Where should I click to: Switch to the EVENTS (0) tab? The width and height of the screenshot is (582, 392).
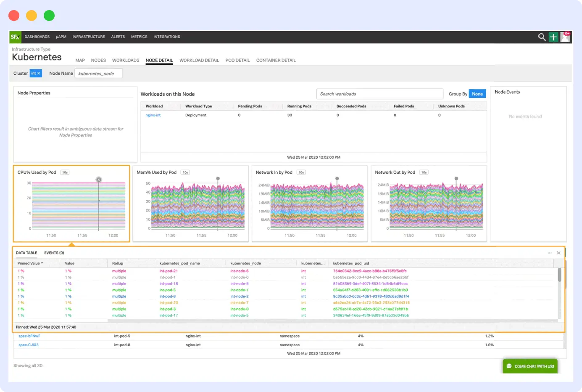pos(53,253)
